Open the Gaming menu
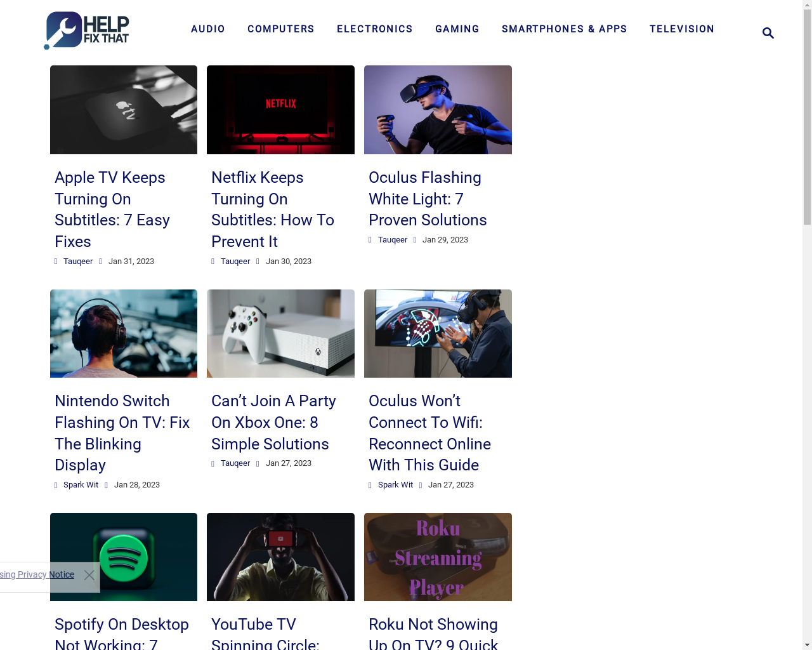This screenshot has height=650, width=812. (457, 29)
